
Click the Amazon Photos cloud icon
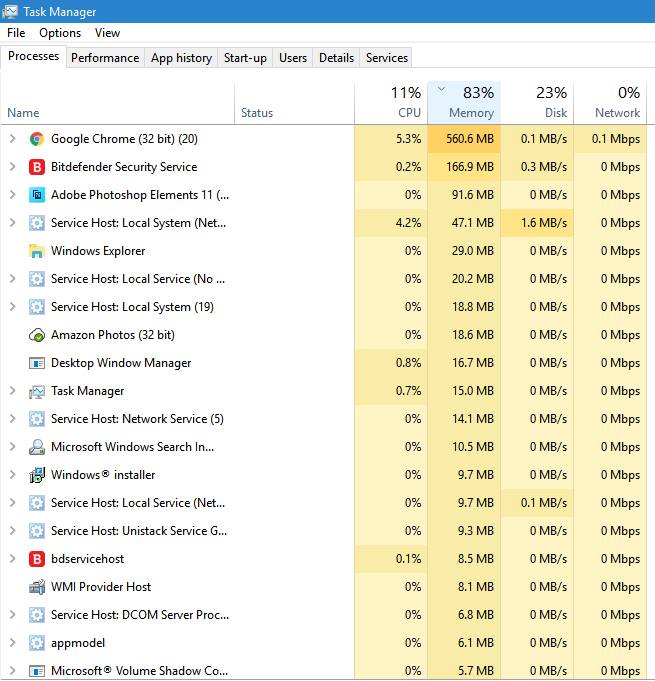point(37,335)
